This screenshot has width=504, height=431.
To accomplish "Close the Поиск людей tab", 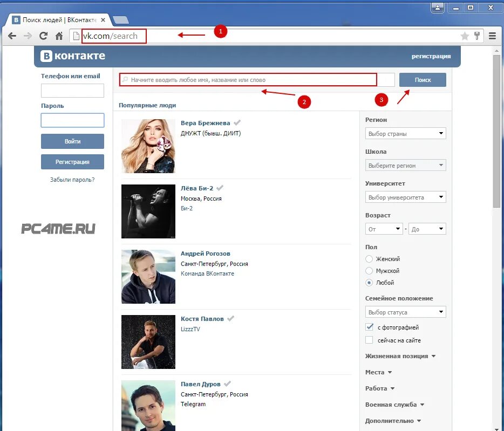I will (x=103, y=20).
